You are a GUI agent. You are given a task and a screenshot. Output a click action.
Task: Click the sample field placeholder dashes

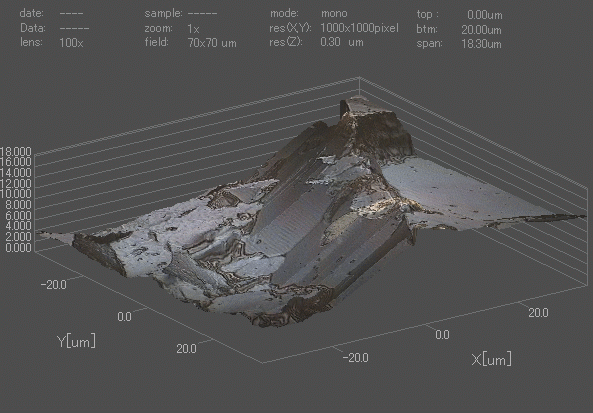[202, 14]
